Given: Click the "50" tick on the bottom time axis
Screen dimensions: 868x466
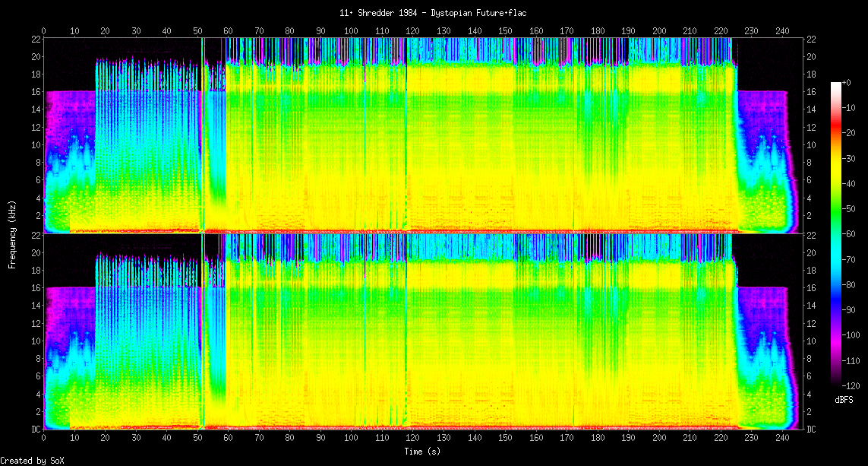Looking at the screenshot, I should 197,439.
